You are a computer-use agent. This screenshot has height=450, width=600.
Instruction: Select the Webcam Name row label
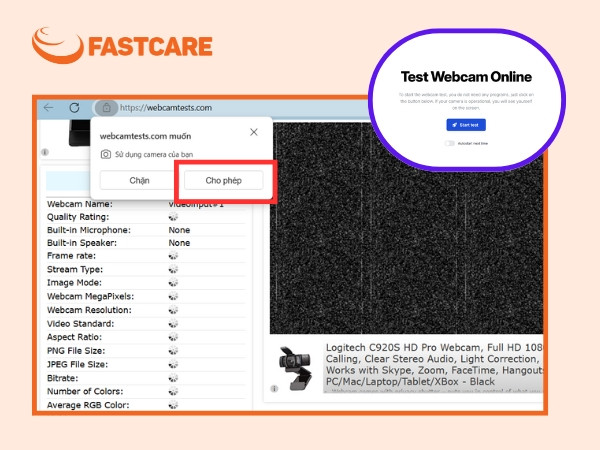pyautogui.click(x=80, y=204)
